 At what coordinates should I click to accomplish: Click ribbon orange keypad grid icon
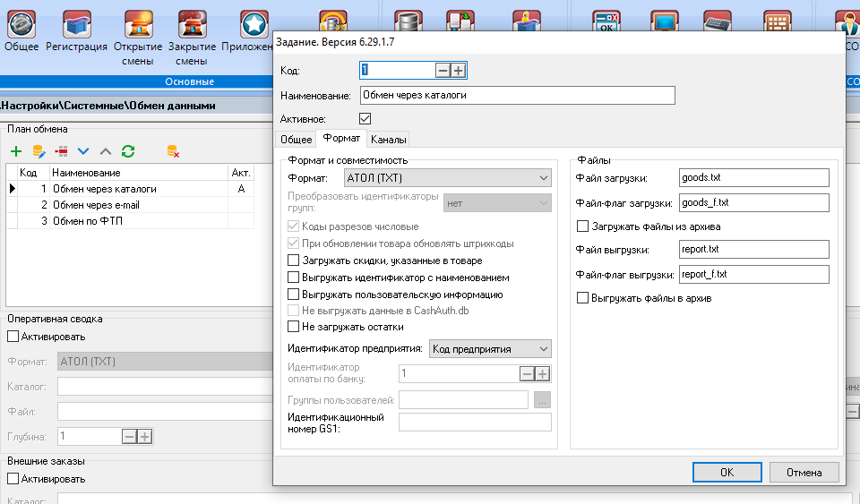point(778,21)
